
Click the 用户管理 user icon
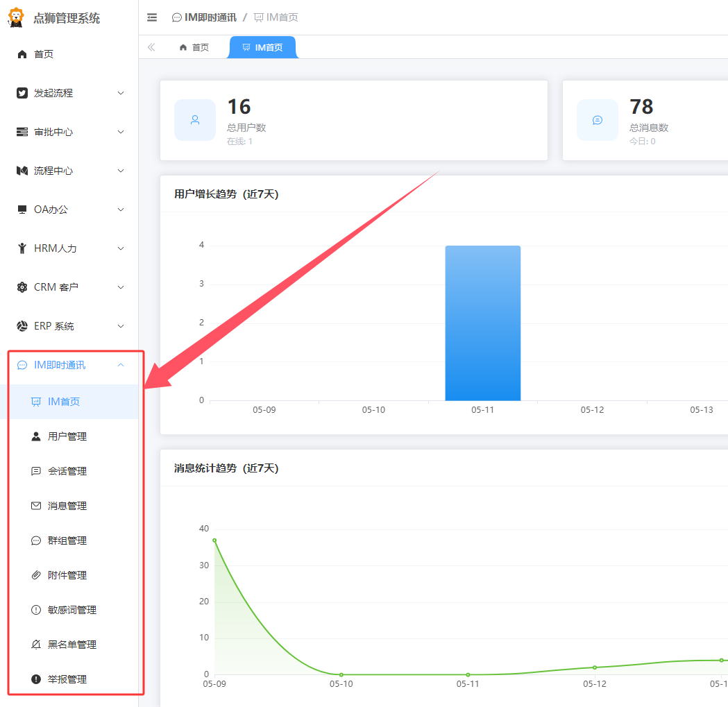click(x=36, y=436)
